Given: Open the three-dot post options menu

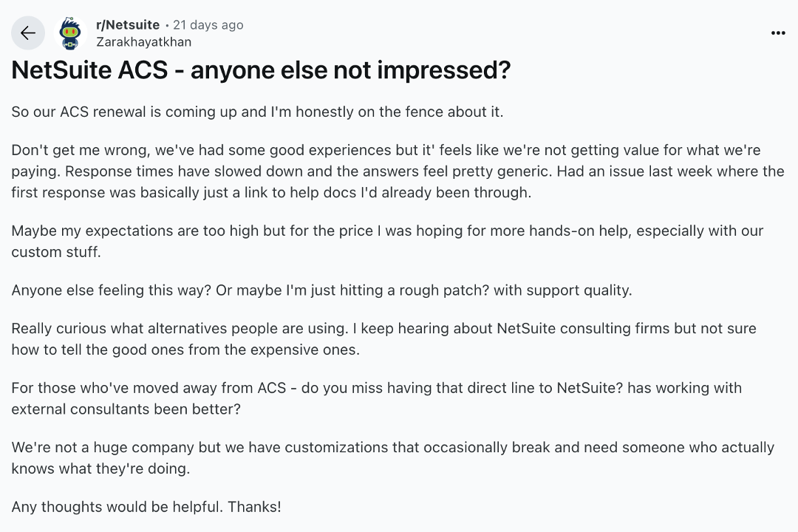Looking at the screenshot, I should (778, 33).
